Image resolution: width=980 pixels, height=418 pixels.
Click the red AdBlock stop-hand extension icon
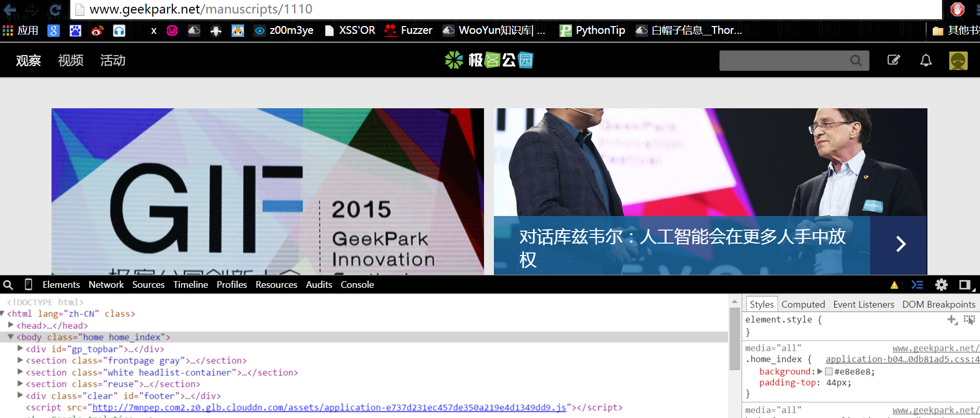[x=958, y=9]
